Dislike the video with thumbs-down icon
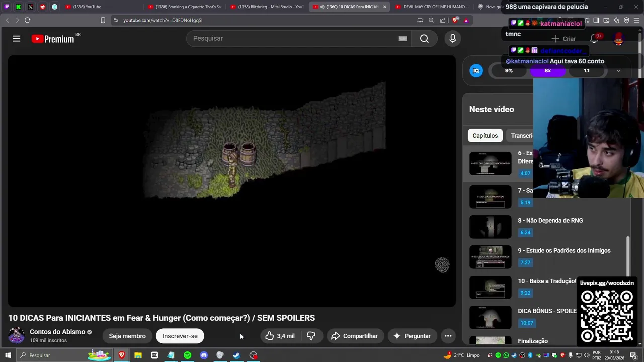 coord(311,336)
